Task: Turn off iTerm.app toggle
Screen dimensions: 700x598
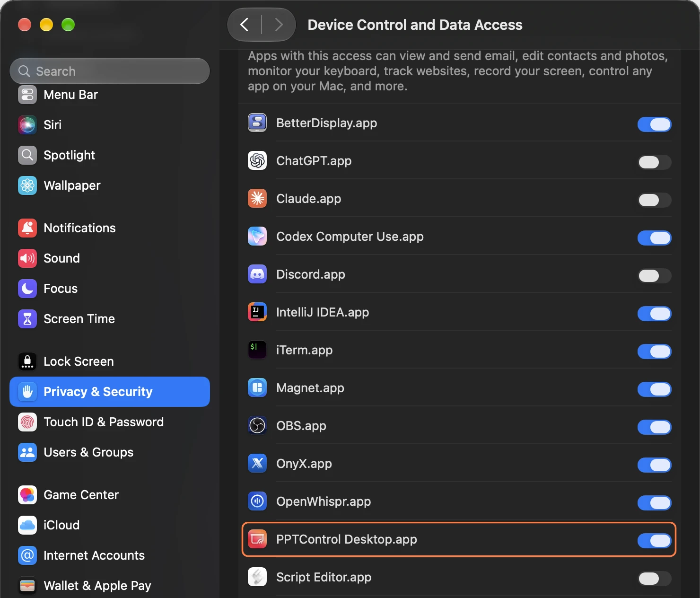Action: (654, 352)
